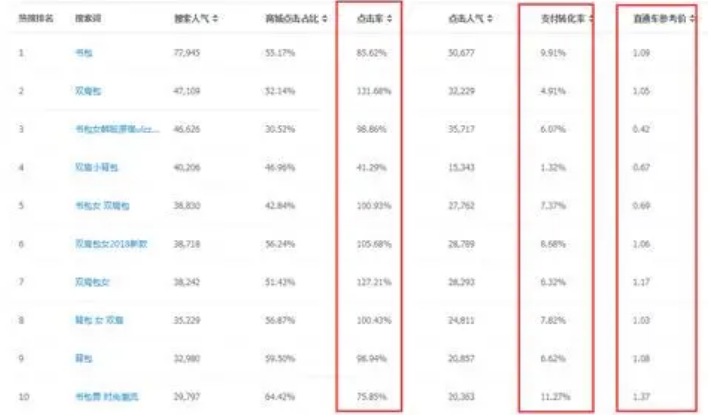Sort by 搜索人气 using its arrow icon

click(215, 19)
